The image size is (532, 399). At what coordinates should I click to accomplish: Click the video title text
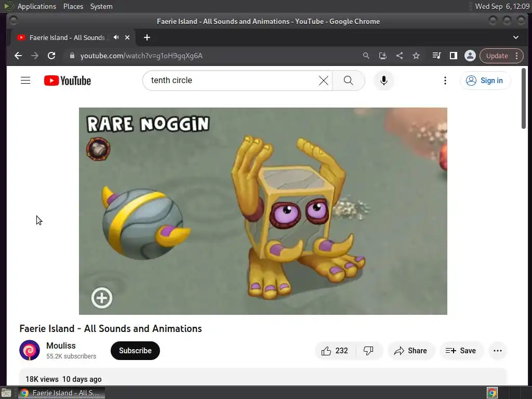point(111,328)
